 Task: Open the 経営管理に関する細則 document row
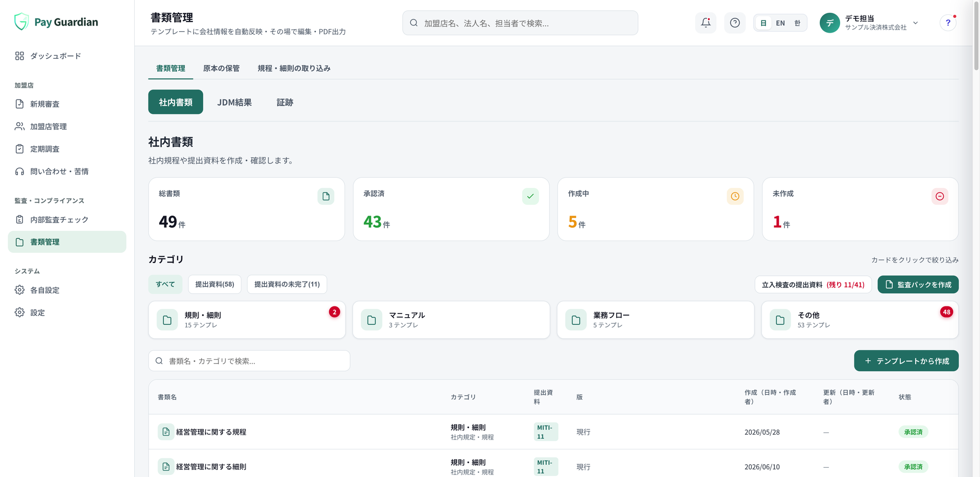pyautogui.click(x=553, y=466)
